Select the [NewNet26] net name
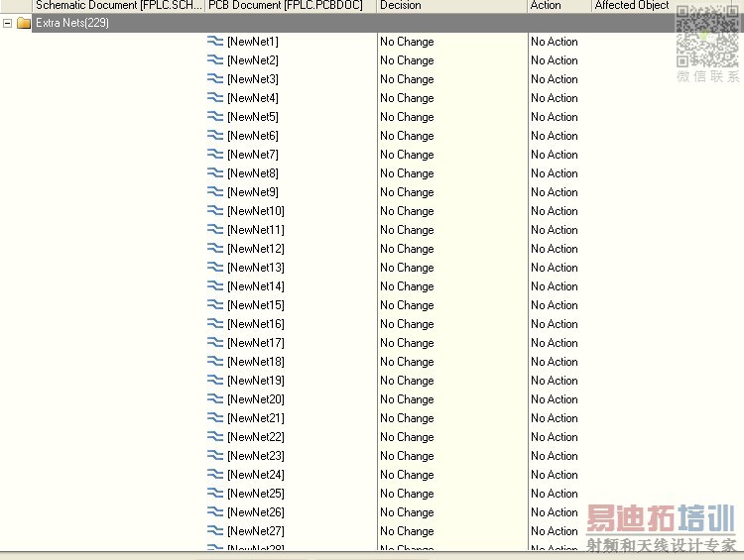Image resolution: width=744 pixels, height=560 pixels. (256, 512)
